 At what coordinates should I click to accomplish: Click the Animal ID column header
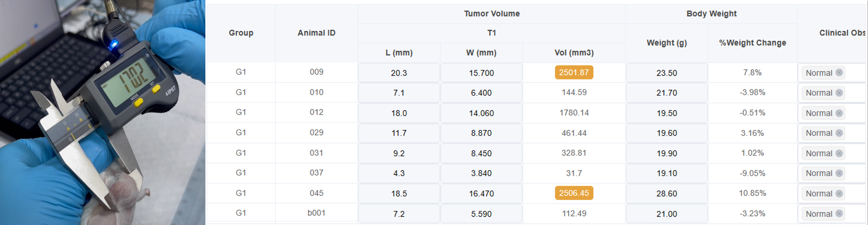(x=316, y=33)
